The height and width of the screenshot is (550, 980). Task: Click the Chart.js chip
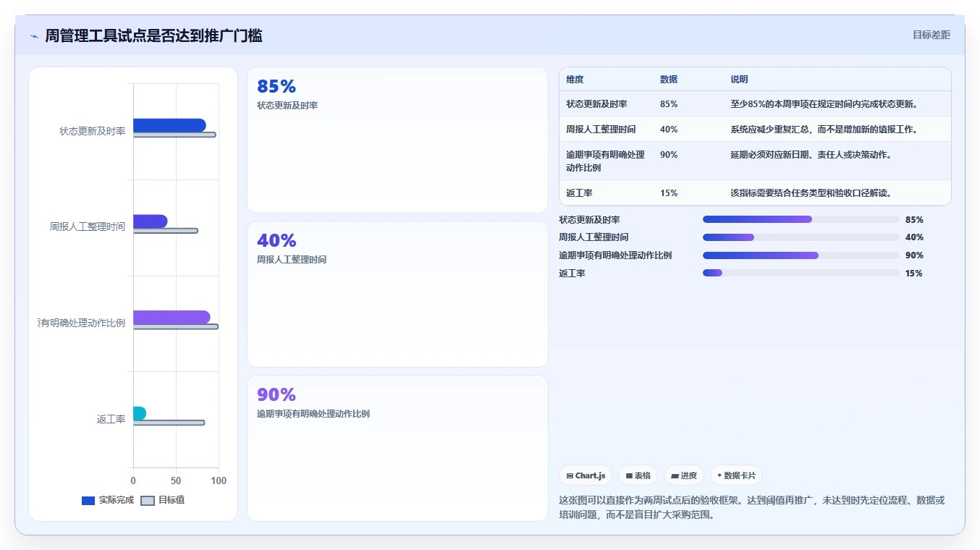coord(586,475)
